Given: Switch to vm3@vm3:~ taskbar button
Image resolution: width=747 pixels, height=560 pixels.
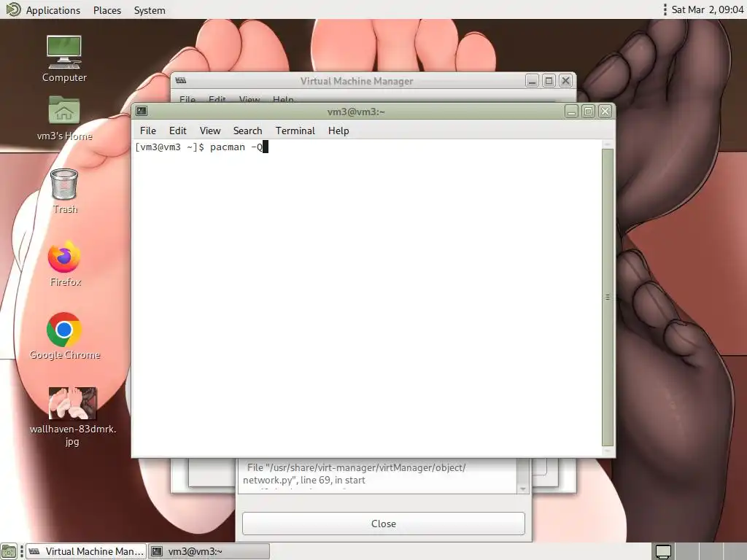Looking at the screenshot, I should pyautogui.click(x=209, y=551).
